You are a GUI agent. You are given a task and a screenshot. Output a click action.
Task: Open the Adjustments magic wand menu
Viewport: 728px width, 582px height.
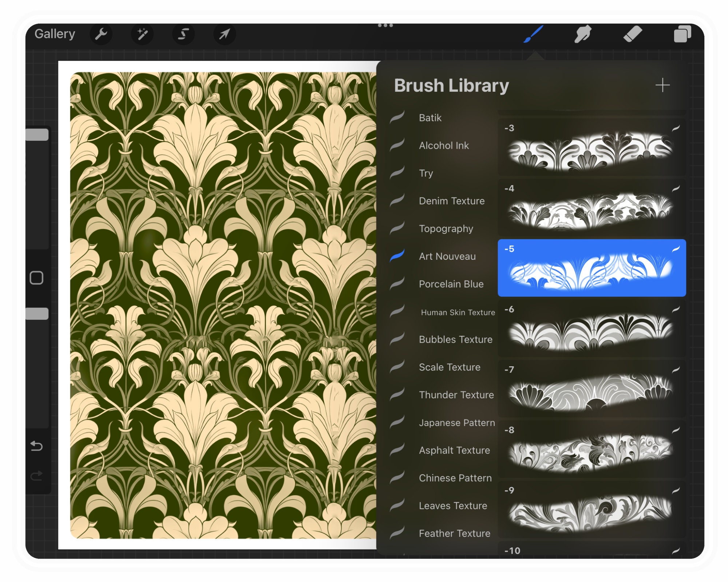click(142, 34)
